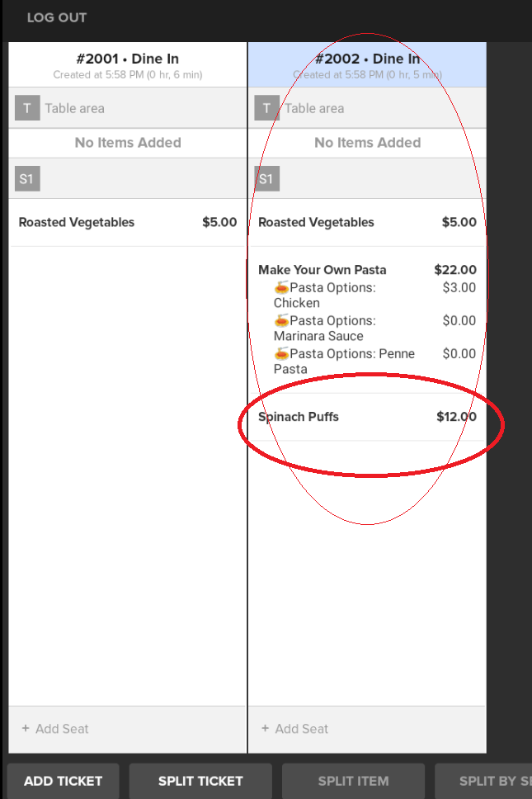Select Roasted Vegetables on ticket #2002

click(x=316, y=222)
